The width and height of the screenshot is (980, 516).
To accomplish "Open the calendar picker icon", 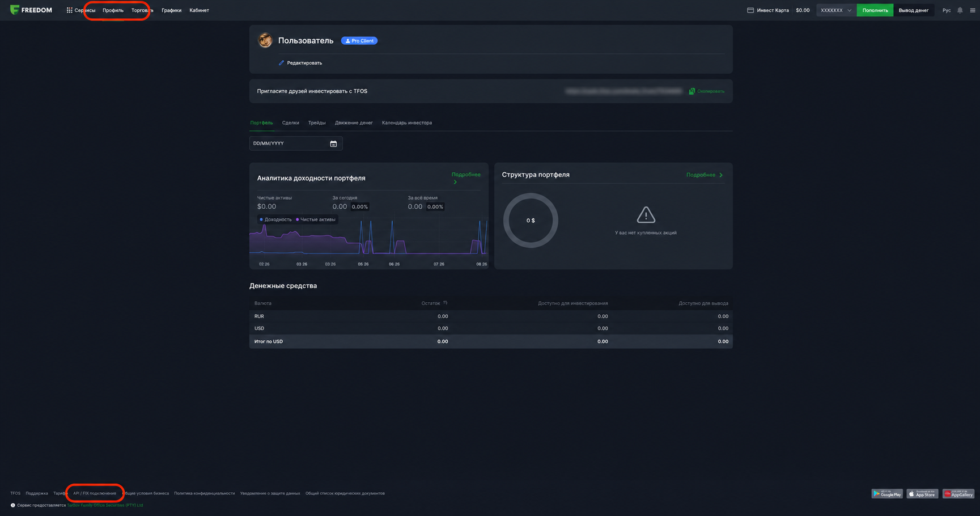I will (x=333, y=144).
